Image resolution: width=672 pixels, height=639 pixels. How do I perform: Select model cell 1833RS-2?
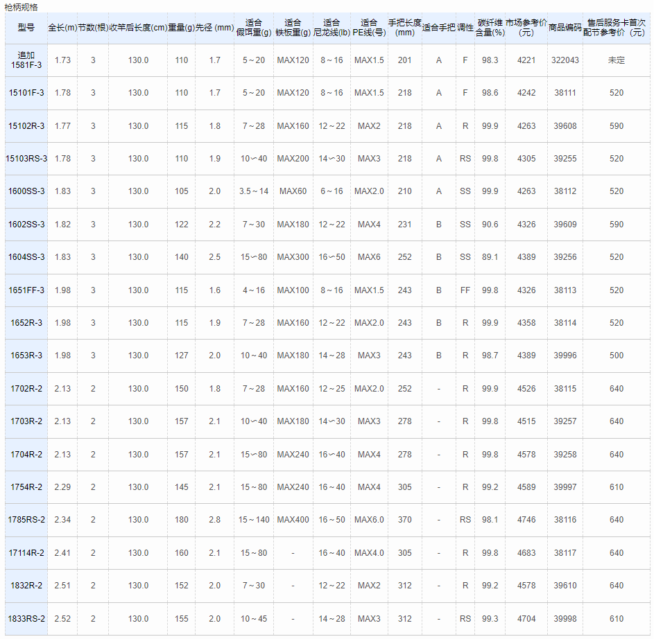[26, 619]
